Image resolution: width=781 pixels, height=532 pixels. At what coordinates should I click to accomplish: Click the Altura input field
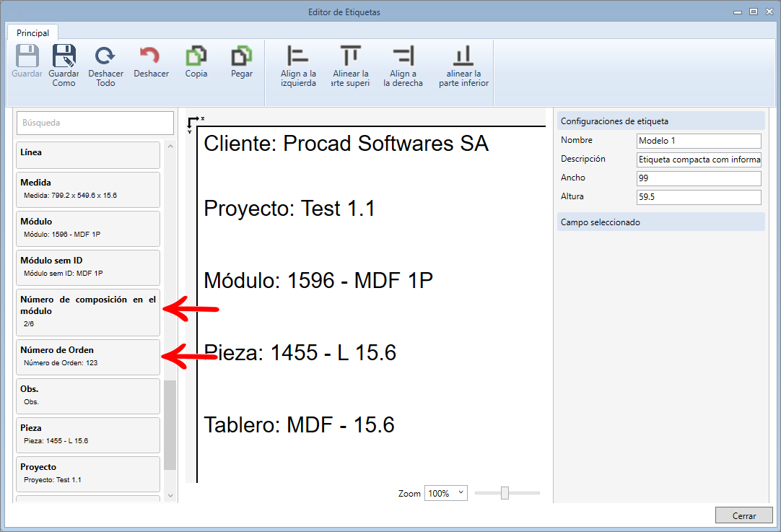(699, 197)
